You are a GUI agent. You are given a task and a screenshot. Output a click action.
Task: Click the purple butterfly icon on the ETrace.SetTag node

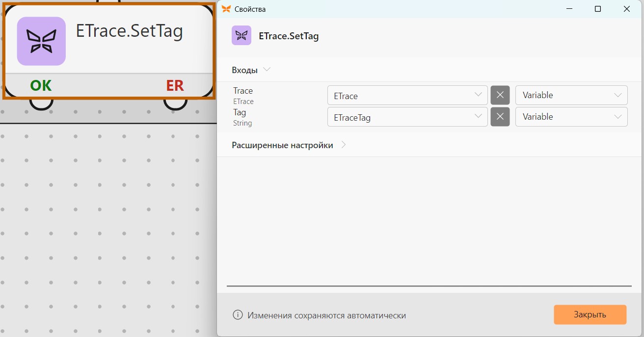coord(41,41)
